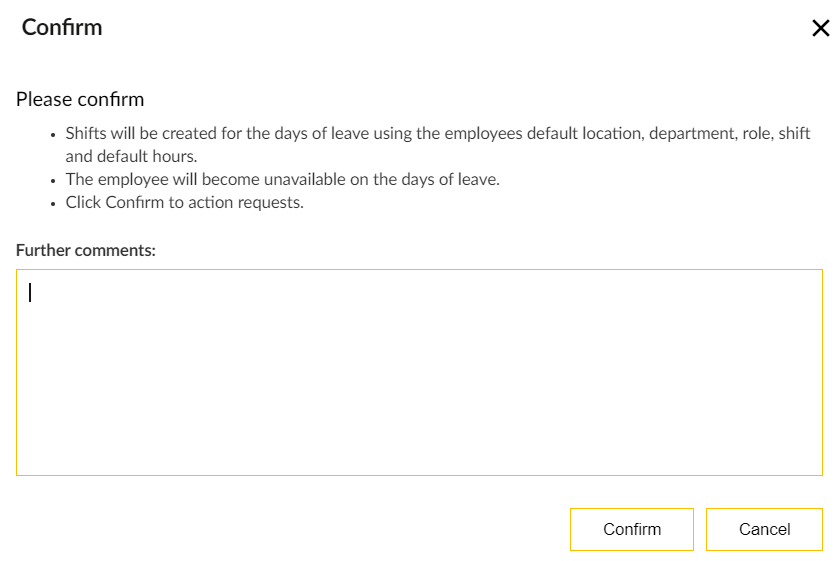Click the 'Please confirm' heading

(80, 99)
